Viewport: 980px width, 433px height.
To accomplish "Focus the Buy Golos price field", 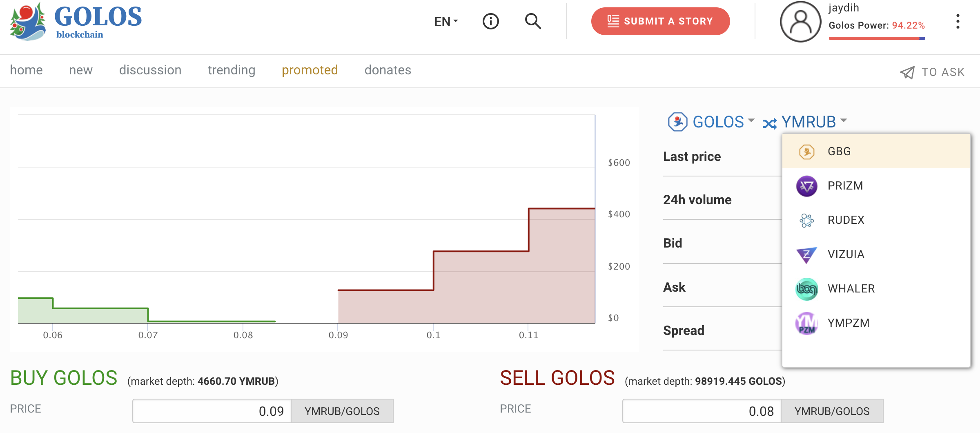I will (212, 411).
